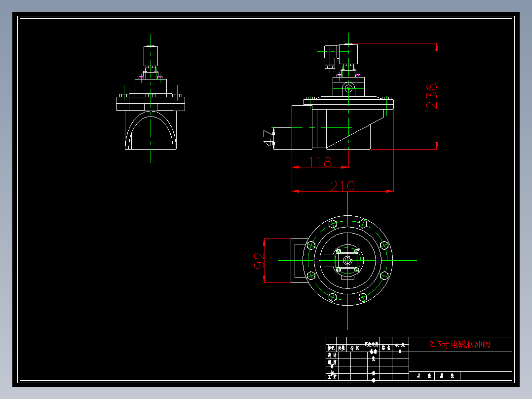
Task: Click the 分区 title block cell
Action: [x=355, y=348]
